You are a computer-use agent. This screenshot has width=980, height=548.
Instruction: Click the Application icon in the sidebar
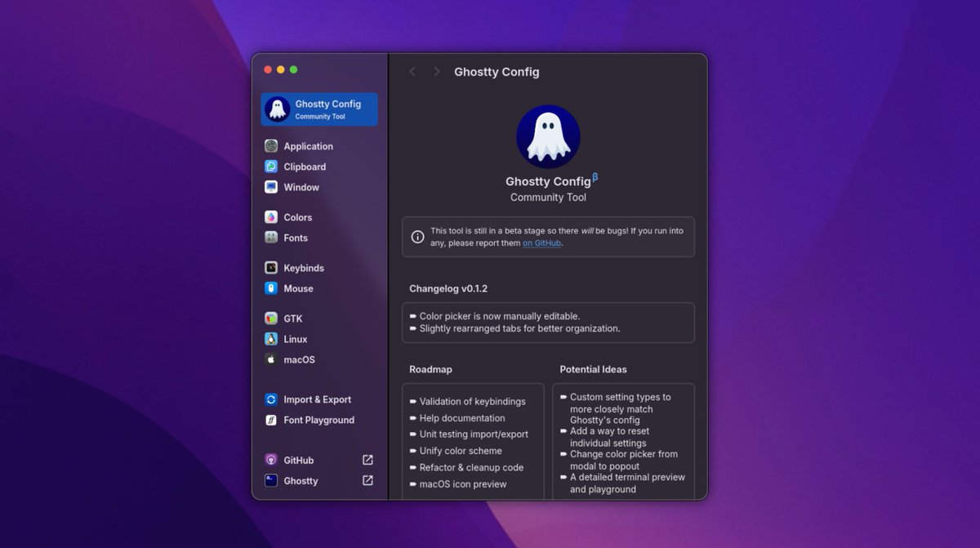click(271, 146)
